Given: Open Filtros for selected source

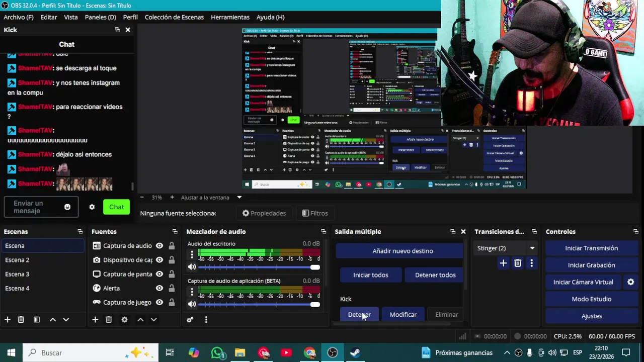Looking at the screenshot, I should click(315, 213).
